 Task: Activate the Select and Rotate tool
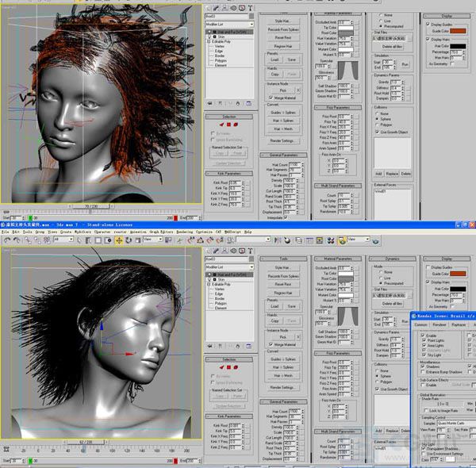pyautogui.click(x=129, y=240)
